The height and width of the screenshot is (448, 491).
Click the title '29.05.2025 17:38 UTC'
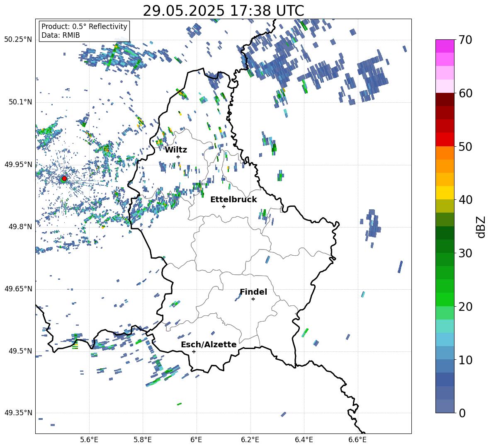click(x=223, y=11)
